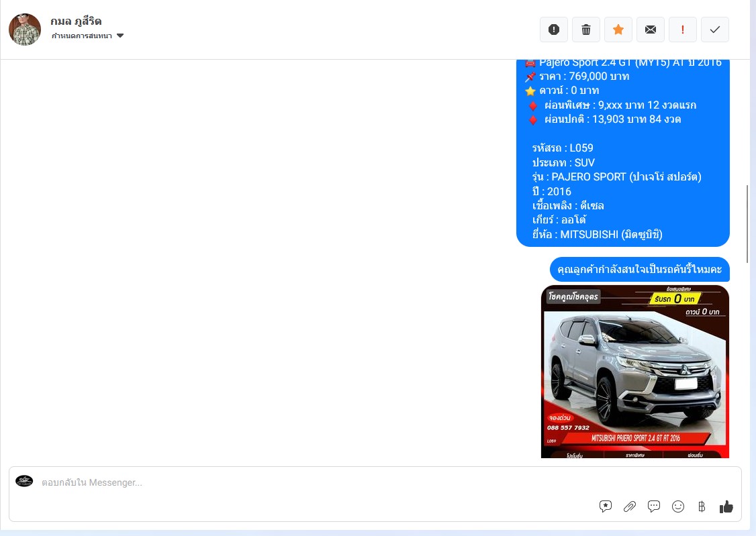The width and height of the screenshot is (756, 536).
Task: Click the Baht payment icon
Action: 702,506
